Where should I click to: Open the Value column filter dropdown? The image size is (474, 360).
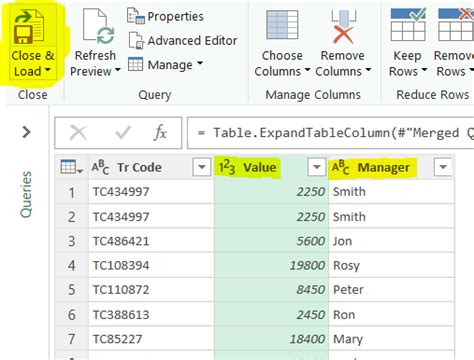(316, 167)
